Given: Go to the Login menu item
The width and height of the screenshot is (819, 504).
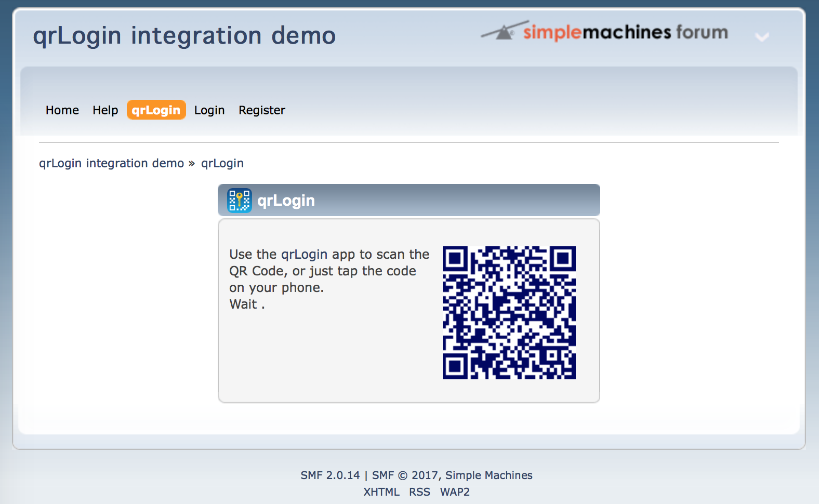Looking at the screenshot, I should (209, 110).
